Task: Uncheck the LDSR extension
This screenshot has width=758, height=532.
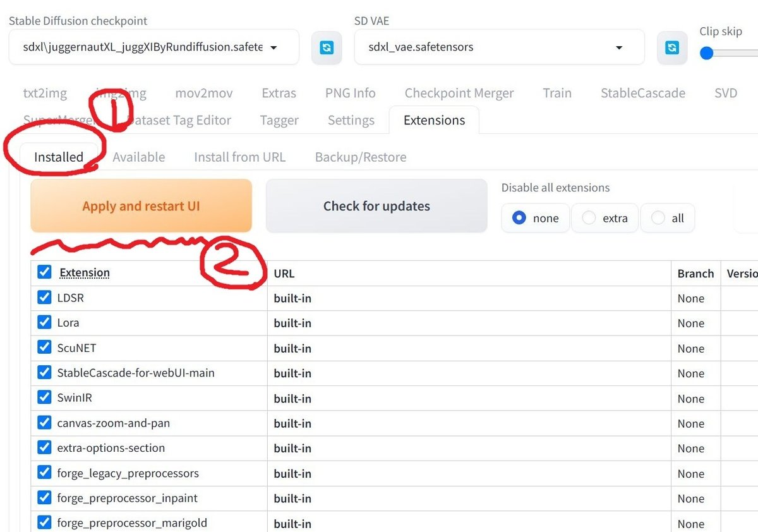Action: 44,298
